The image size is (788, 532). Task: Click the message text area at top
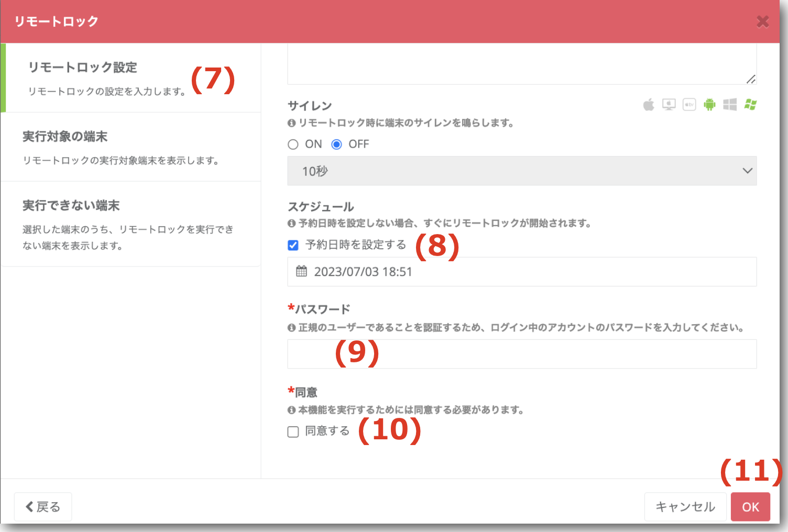(x=522, y=64)
